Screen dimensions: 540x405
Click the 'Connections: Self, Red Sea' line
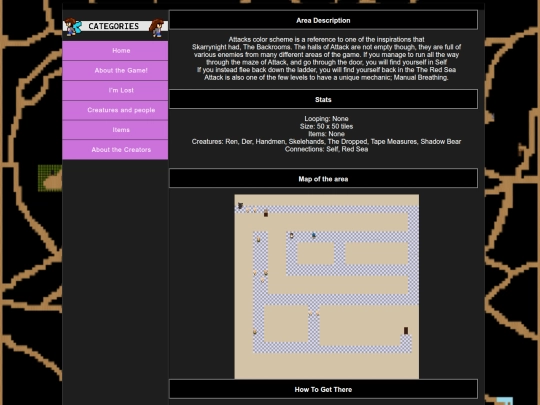coord(326,149)
